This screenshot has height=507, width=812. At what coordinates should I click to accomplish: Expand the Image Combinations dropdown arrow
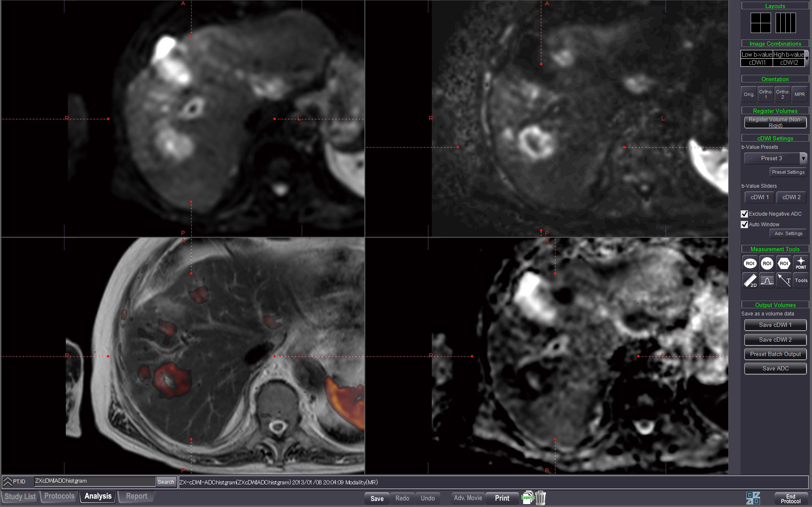point(807,58)
